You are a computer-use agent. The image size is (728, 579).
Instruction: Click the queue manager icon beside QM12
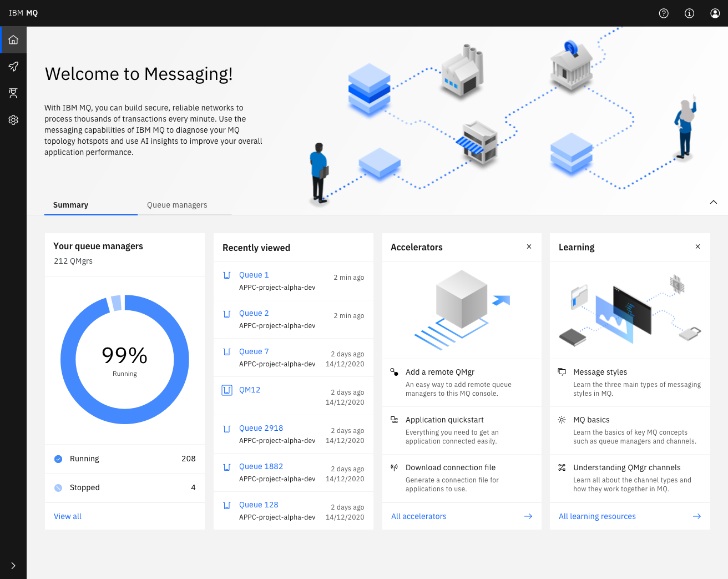pyautogui.click(x=227, y=390)
